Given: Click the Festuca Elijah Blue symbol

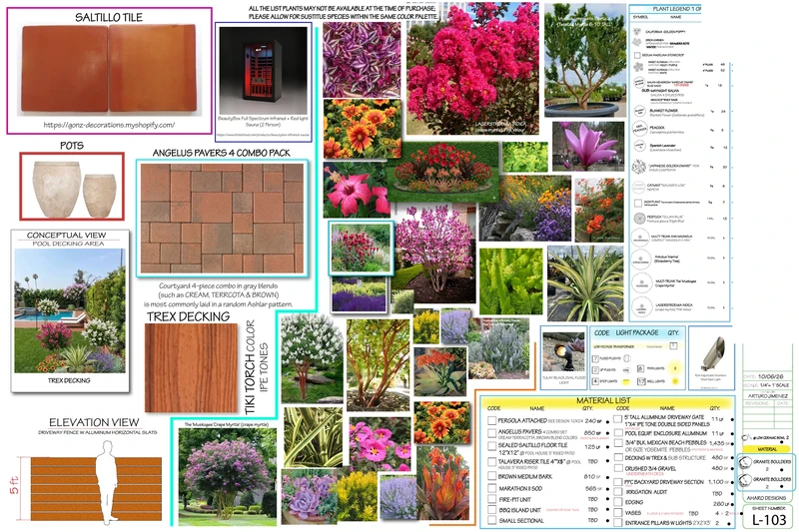Looking at the screenshot, I should click(639, 219).
